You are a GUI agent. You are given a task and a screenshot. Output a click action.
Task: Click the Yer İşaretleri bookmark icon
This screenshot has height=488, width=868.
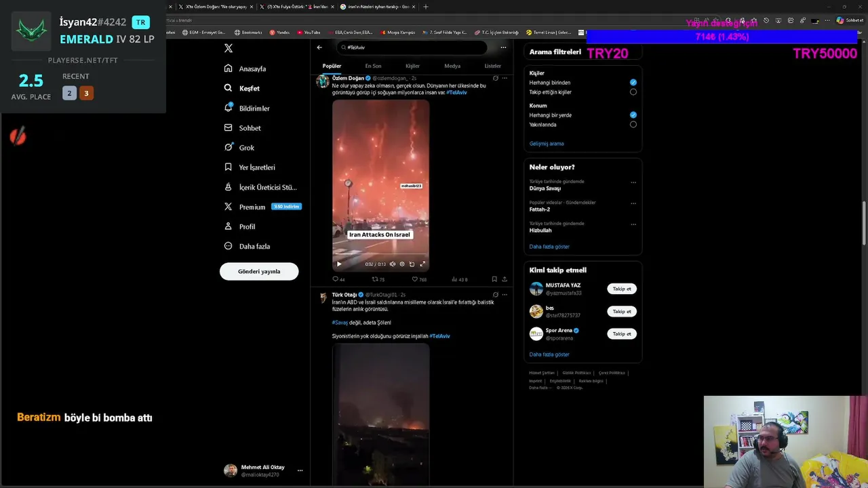click(x=229, y=167)
